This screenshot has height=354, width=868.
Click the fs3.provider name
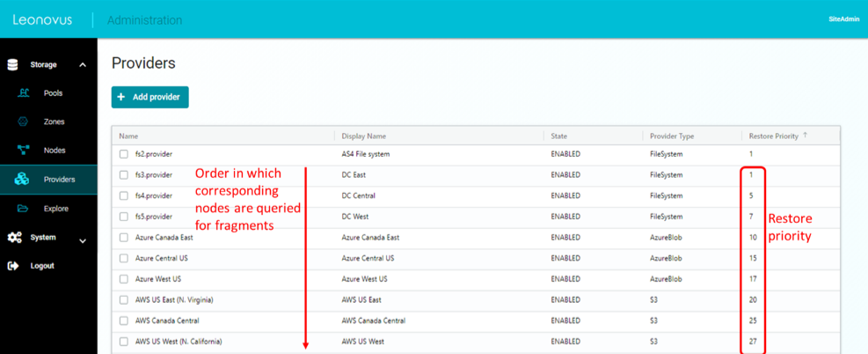[154, 175]
